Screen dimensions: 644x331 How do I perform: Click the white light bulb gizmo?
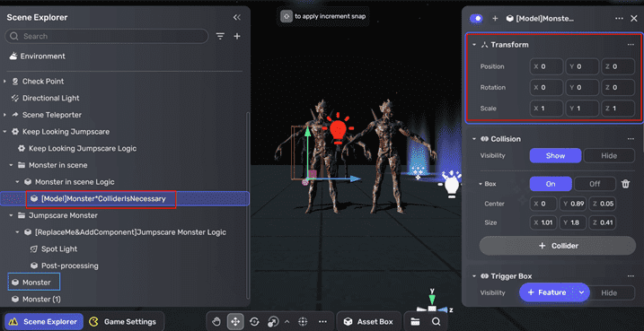pyautogui.click(x=452, y=186)
